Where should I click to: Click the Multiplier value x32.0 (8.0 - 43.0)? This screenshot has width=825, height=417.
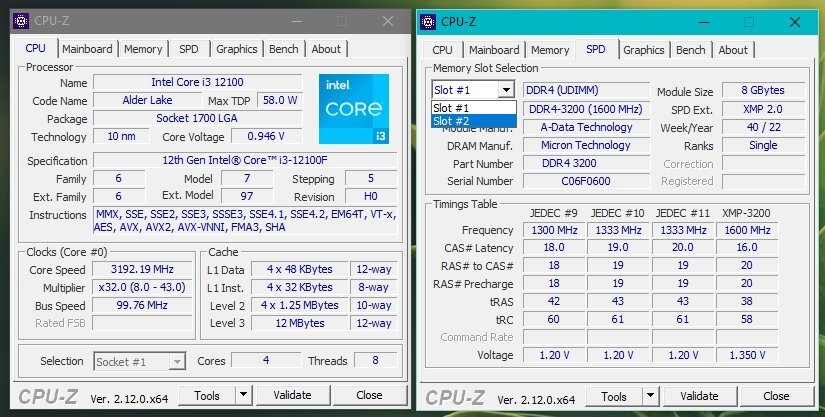pyautogui.click(x=142, y=287)
